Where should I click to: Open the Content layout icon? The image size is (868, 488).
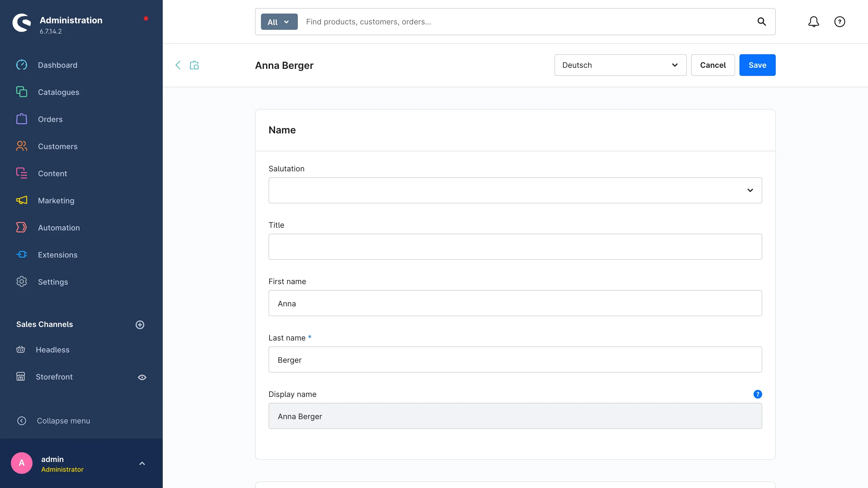coord(22,173)
